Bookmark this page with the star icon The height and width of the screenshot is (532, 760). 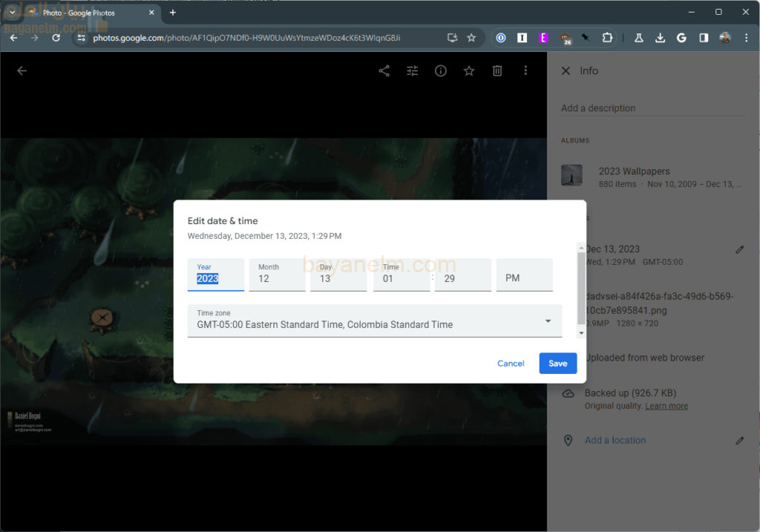471,38
